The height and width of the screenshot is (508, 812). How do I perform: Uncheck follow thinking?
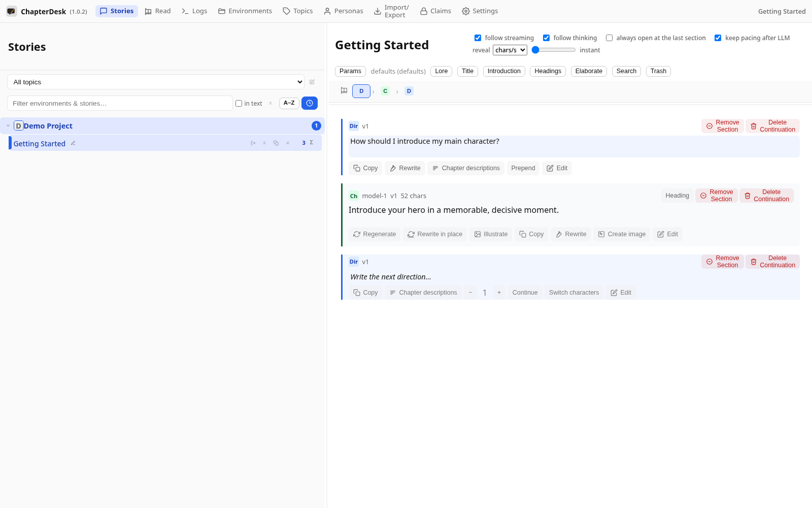(x=546, y=38)
